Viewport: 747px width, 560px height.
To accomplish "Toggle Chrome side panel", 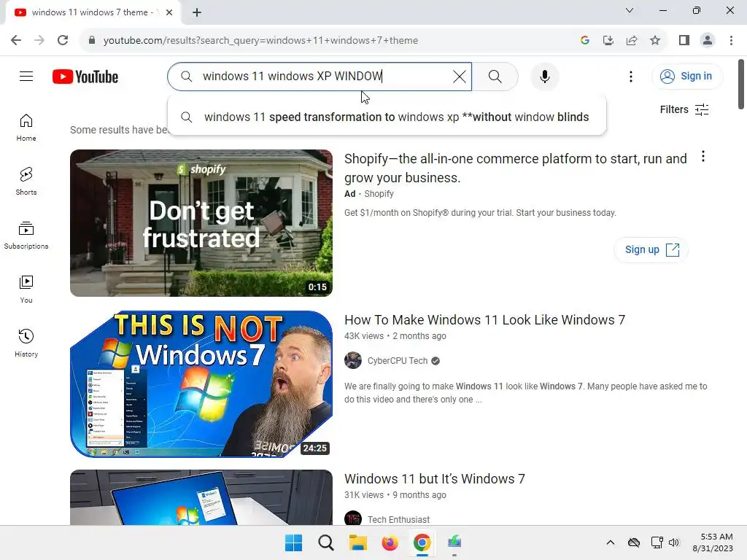I will pyautogui.click(x=684, y=41).
